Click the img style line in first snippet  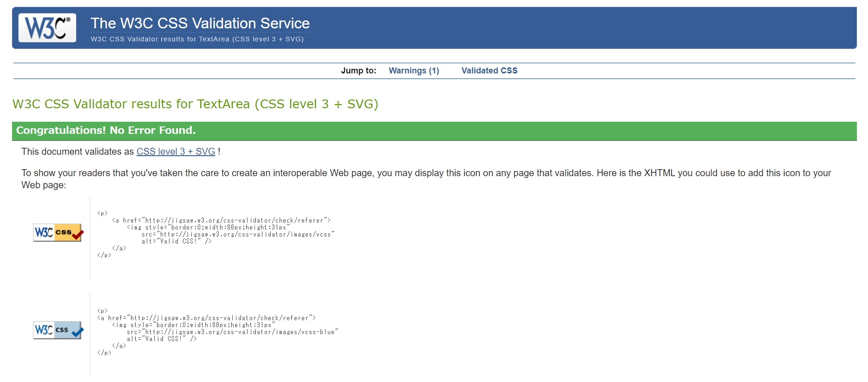pos(208,227)
